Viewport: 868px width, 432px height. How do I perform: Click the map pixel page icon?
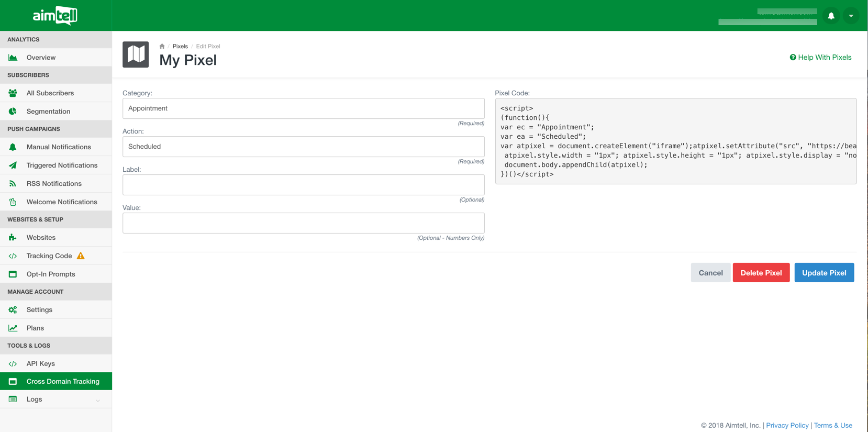tap(136, 54)
